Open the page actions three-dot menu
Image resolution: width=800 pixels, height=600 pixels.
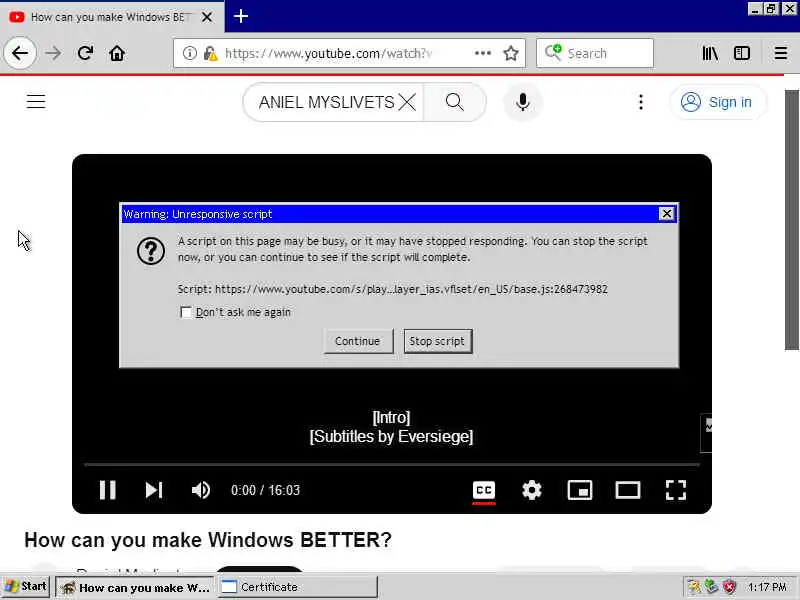coord(483,53)
